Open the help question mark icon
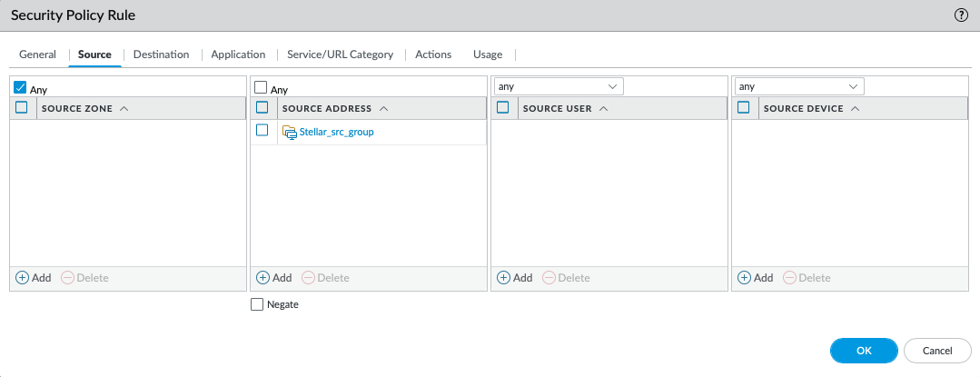The height and width of the screenshot is (377, 980). click(961, 15)
